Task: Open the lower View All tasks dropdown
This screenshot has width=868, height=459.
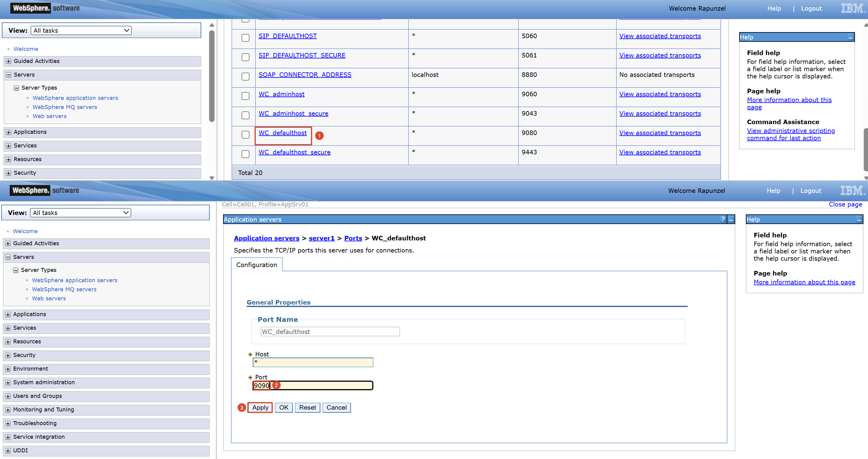Action: 80,213
